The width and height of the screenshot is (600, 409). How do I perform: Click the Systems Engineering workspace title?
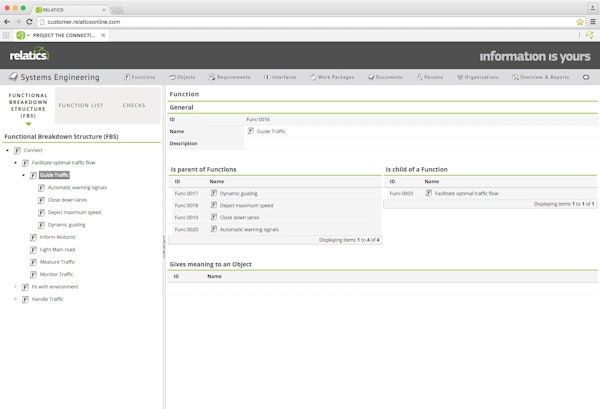[x=60, y=77]
